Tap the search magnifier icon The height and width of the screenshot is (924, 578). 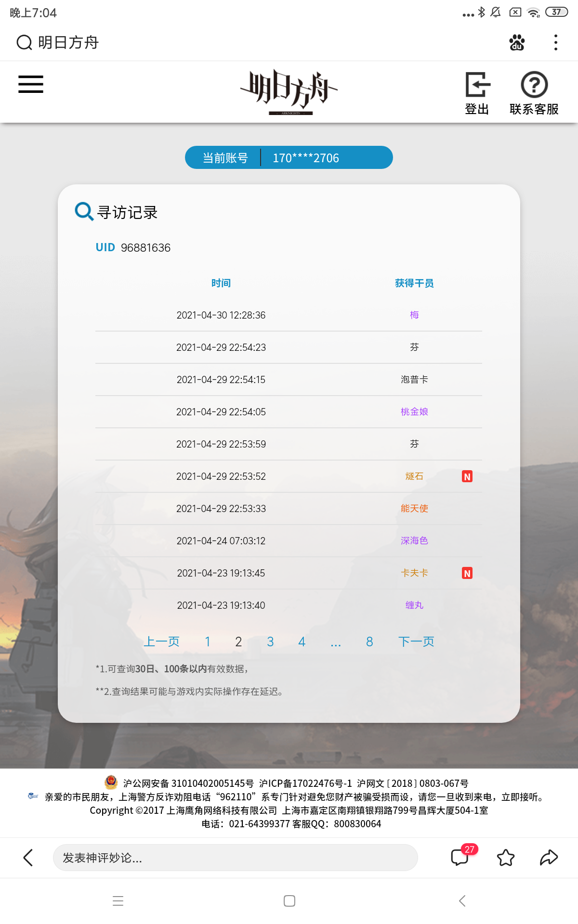[x=24, y=42]
